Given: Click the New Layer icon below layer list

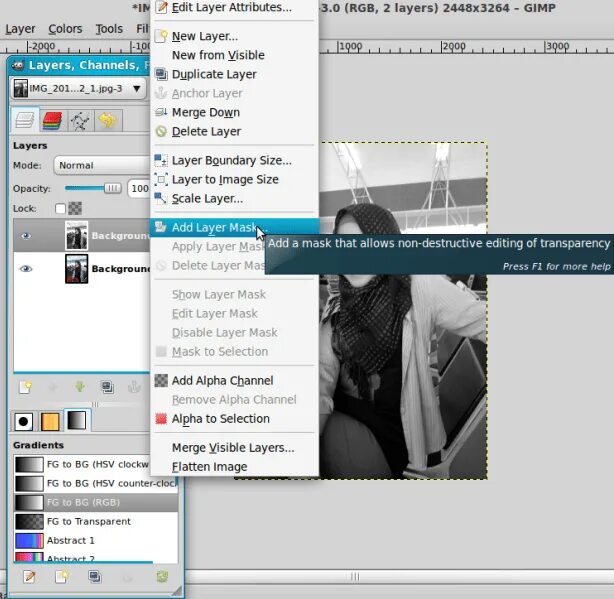Looking at the screenshot, I should [25, 388].
